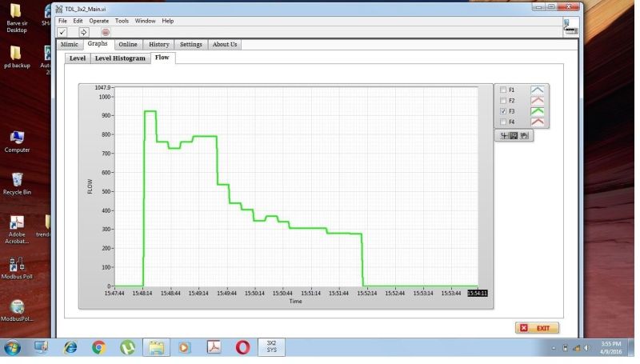Screen dimensions: 640x364
Task: Open the F3 green plot style selector
Action: tap(538, 111)
